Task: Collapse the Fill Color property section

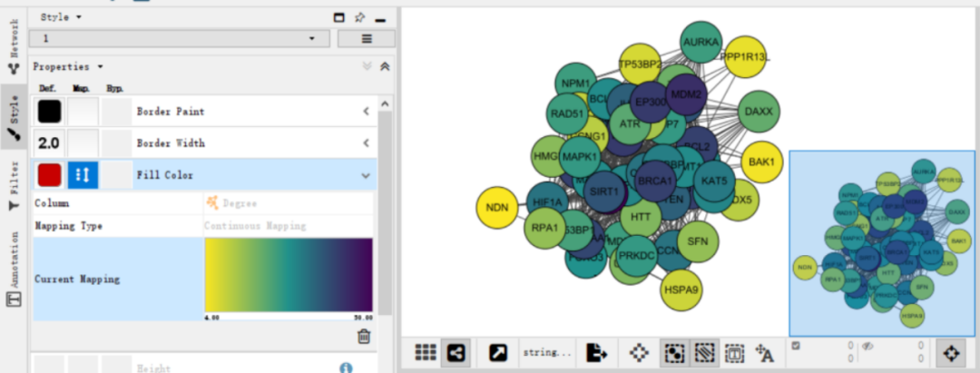Action: pos(367,175)
